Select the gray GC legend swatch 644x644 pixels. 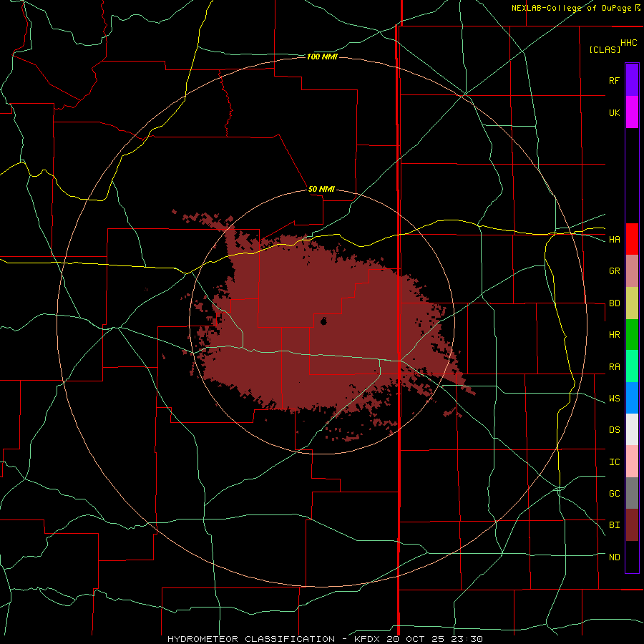(x=632, y=493)
